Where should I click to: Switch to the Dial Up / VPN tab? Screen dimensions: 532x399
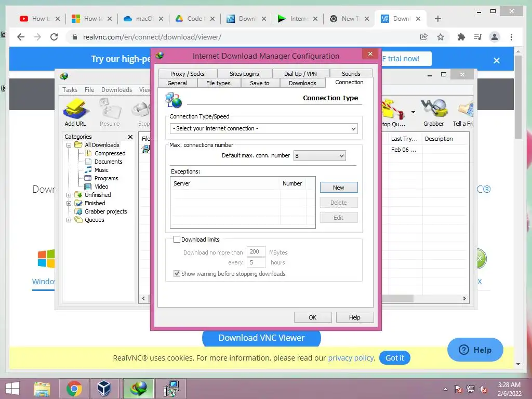pos(300,74)
